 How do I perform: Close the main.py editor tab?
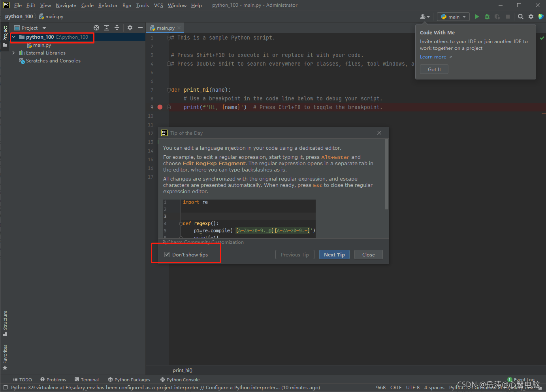[x=179, y=28]
